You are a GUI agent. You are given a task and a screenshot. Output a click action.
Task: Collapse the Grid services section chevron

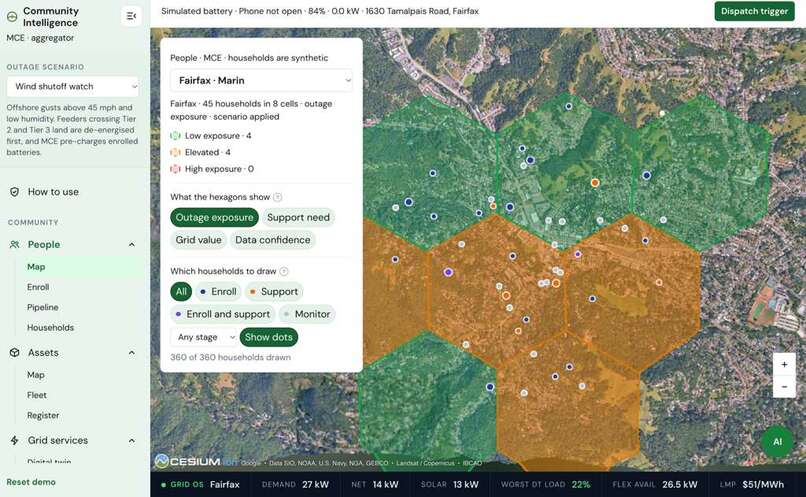click(x=132, y=440)
